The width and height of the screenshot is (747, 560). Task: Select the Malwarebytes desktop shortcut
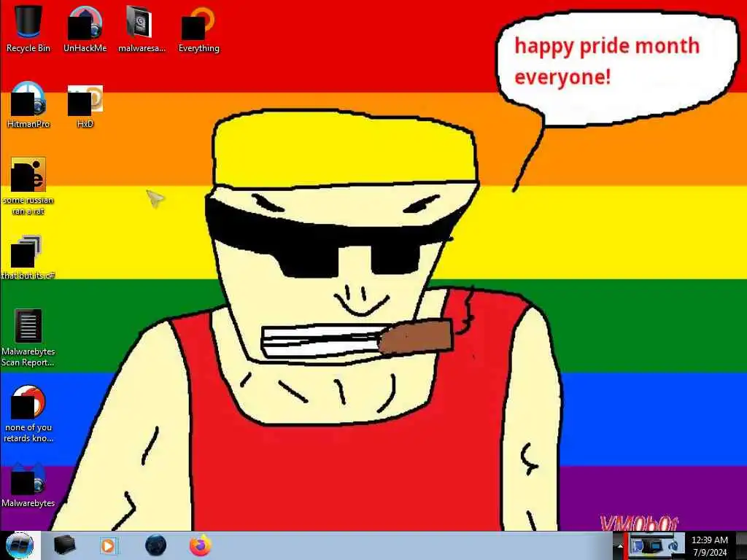pyautogui.click(x=28, y=485)
